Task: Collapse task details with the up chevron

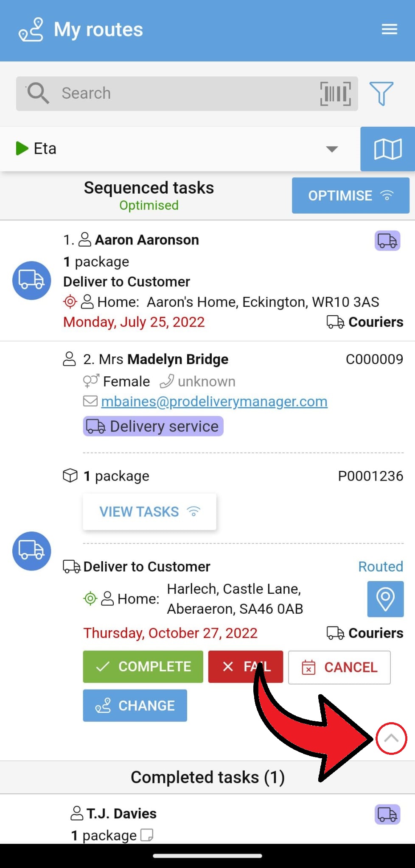Action: point(391,739)
